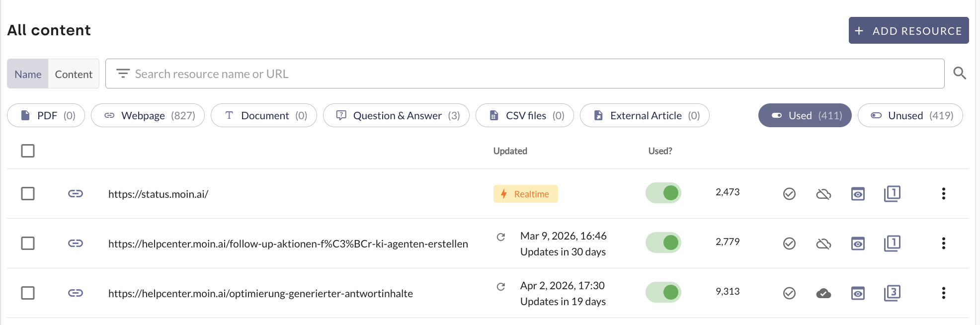Image resolution: width=980 pixels, height=325 pixels.
Task: Click the checkmark circle icon for follow-up-aktionen row
Action: (789, 244)
